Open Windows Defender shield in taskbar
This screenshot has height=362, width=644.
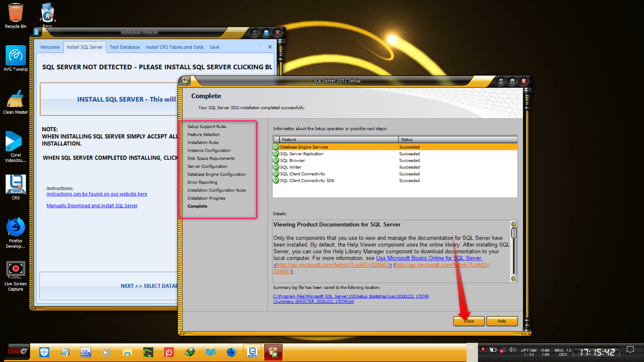44,352
